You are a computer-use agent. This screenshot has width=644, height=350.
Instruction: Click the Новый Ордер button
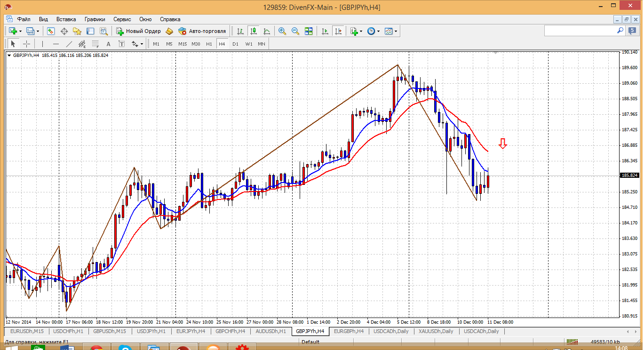(138, 31)
